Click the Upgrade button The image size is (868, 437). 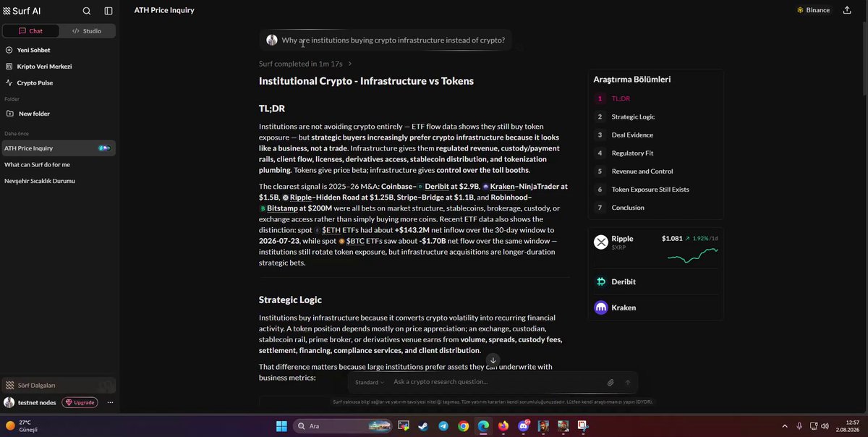point(80,402)
